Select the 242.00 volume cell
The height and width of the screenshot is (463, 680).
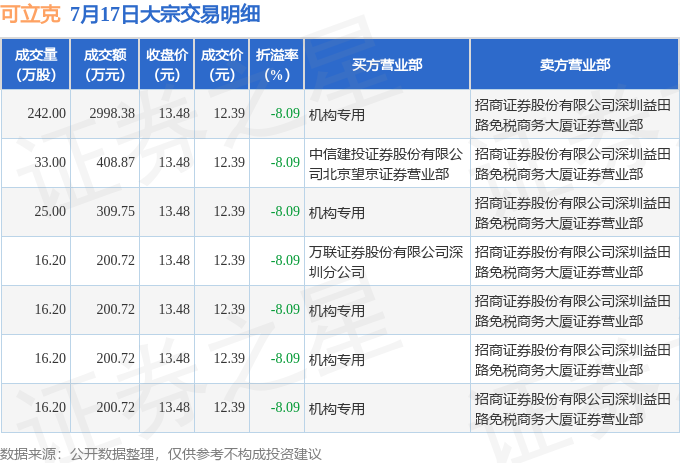(46, 114)
